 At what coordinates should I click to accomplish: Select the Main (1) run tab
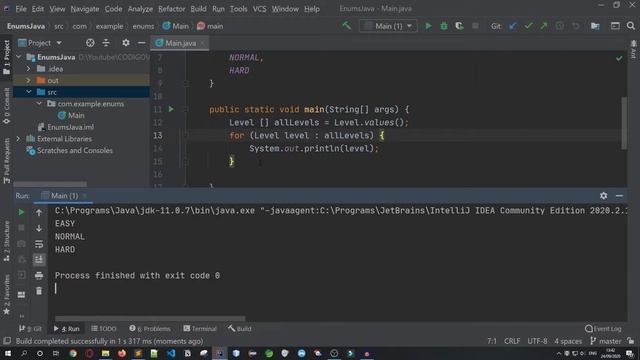[64, 196]
